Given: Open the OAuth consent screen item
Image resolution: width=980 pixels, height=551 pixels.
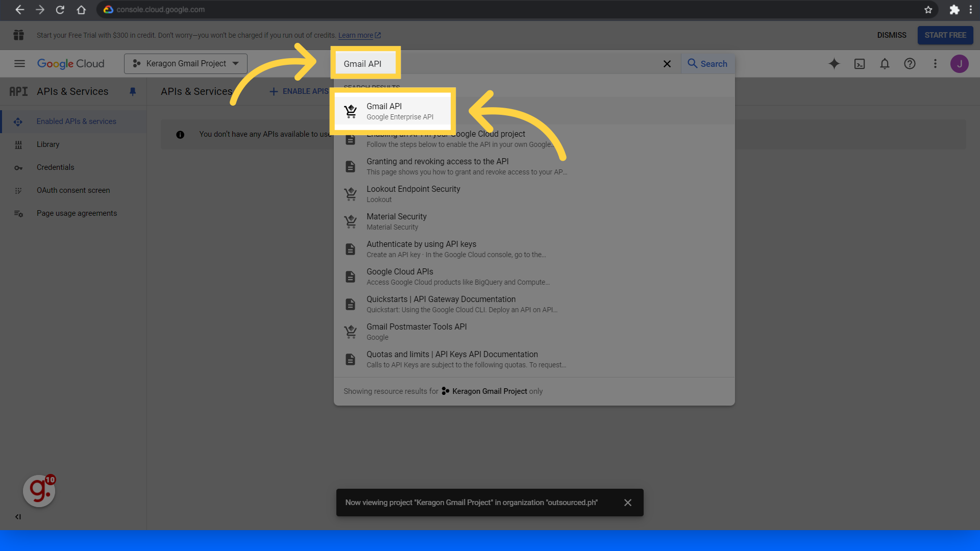Looking at the screenshot, I should click(x=73, y=190).
